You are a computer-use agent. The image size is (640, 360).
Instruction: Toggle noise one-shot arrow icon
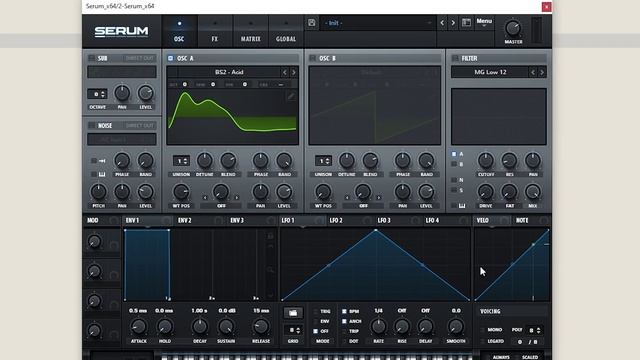tap(102, 161)
